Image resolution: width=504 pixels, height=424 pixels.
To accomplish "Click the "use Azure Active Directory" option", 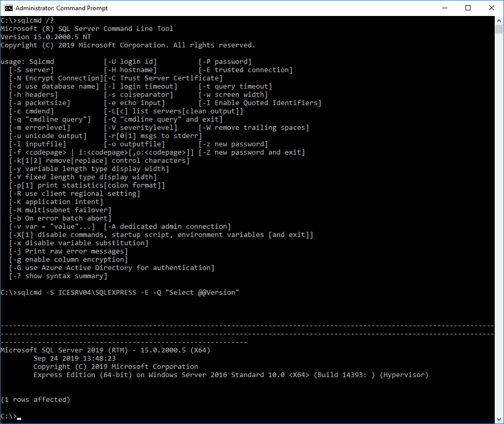I will (112, 268).
